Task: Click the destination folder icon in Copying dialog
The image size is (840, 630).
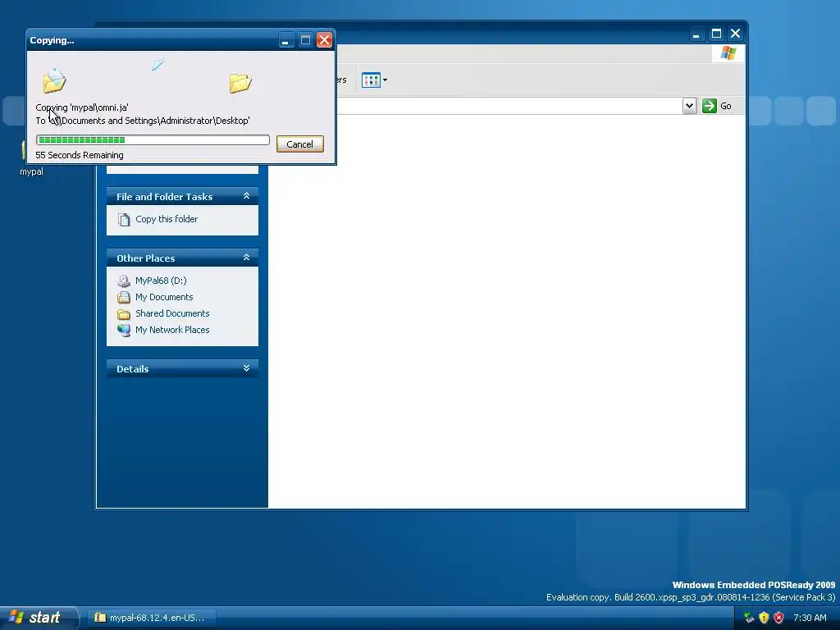Action: (240, 83)
